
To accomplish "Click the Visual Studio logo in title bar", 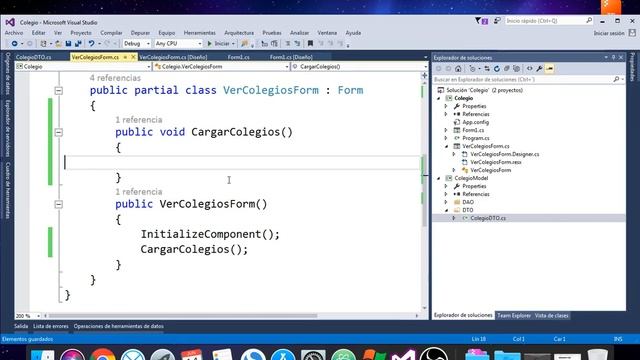I will tap(10, 22).
